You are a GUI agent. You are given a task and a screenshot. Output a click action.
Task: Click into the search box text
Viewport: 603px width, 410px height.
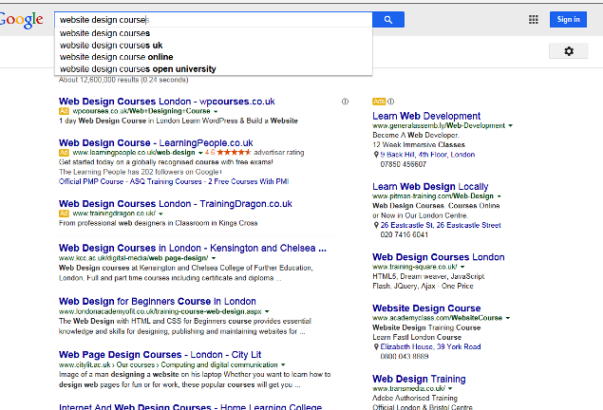point(213,20)
